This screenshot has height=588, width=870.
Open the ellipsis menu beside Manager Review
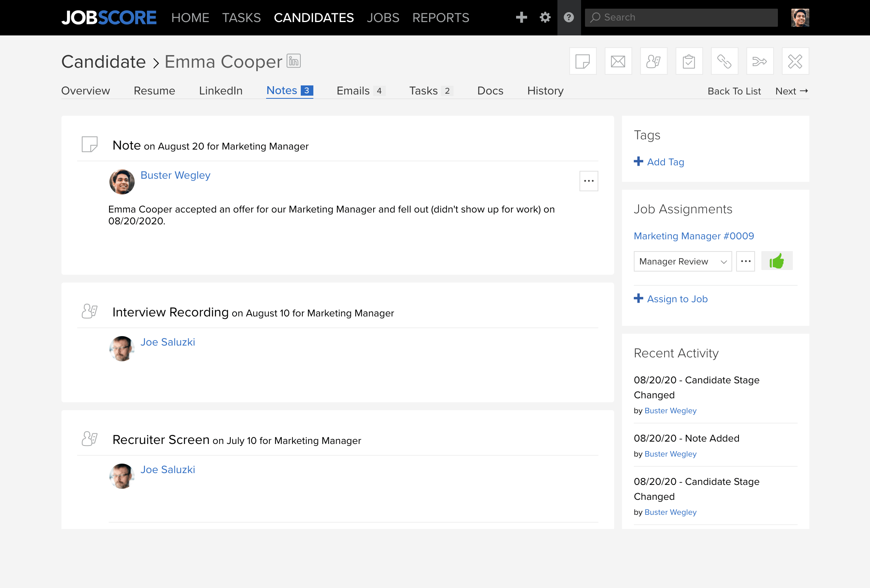pos(746,261)
